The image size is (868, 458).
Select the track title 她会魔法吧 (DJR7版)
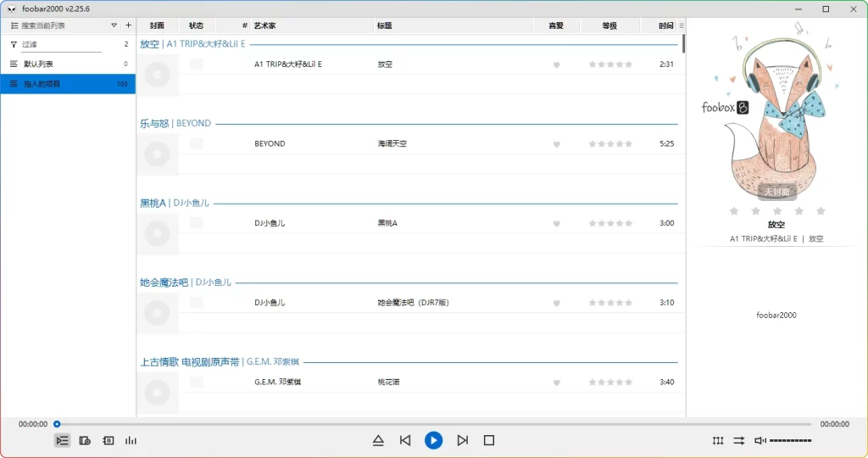tap(413, 303)
